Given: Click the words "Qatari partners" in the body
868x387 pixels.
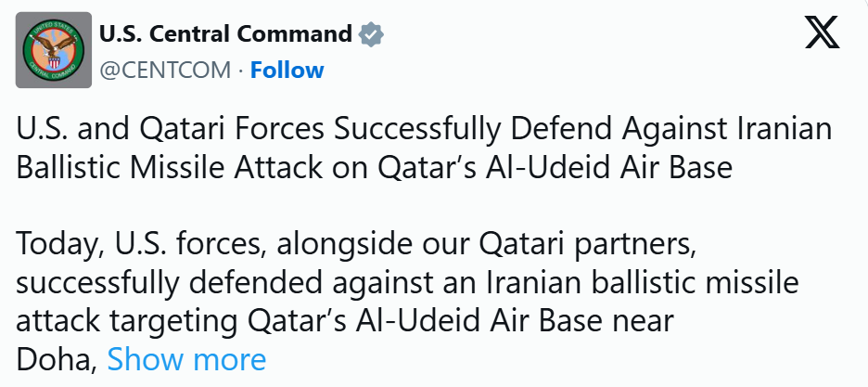Looking at the screenshot, I should click(588, 245).
